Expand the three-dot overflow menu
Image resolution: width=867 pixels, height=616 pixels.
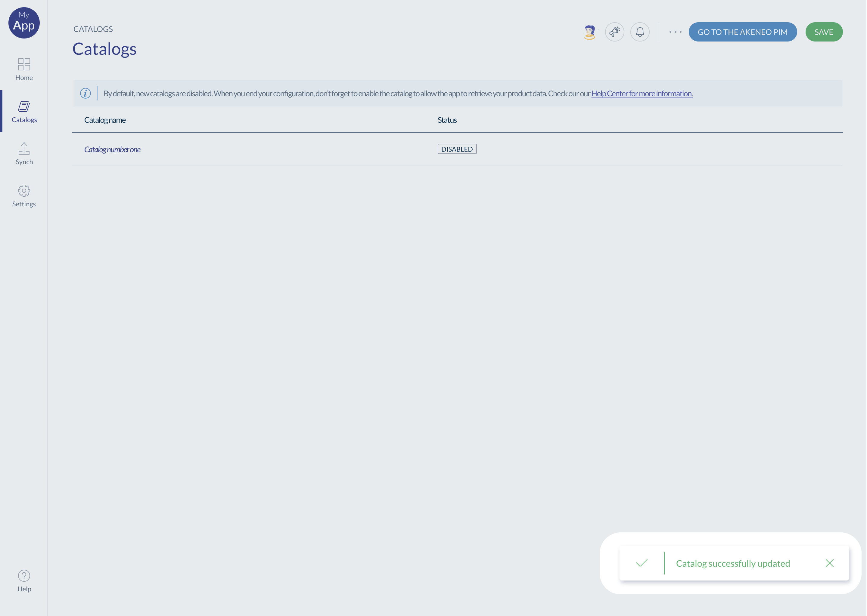(x=674, y=31)
